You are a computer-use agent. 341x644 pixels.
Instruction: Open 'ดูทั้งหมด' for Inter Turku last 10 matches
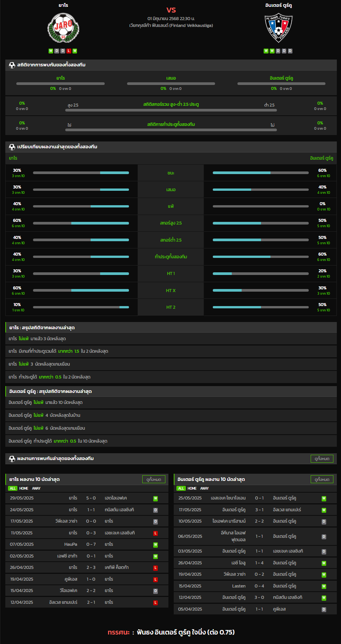[322, 479]
